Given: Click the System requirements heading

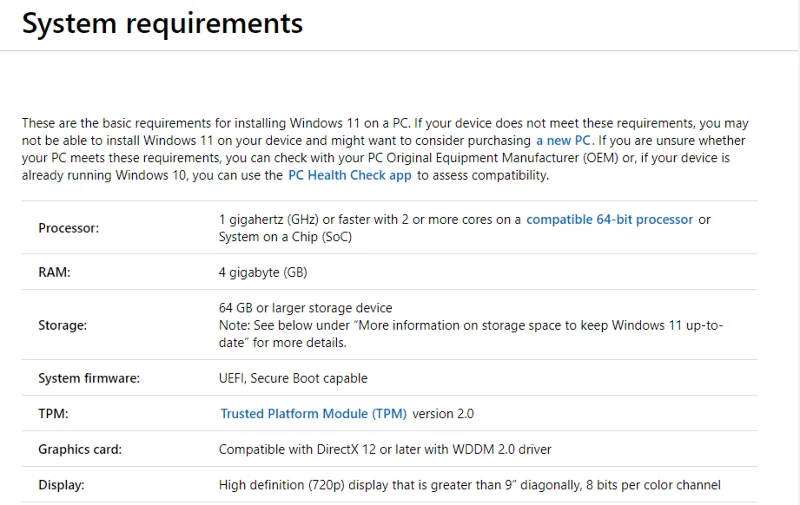Looking at the screenshot, I should (162, 23).
